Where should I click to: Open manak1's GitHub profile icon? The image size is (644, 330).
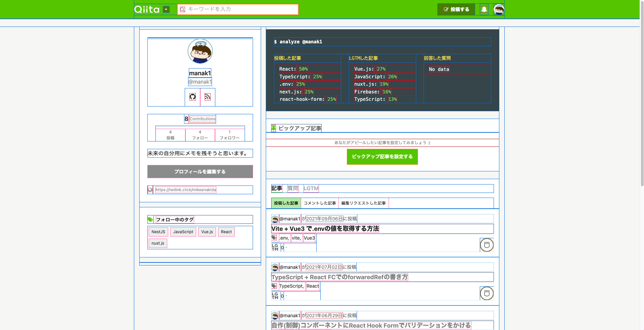(x=192, y=96)
